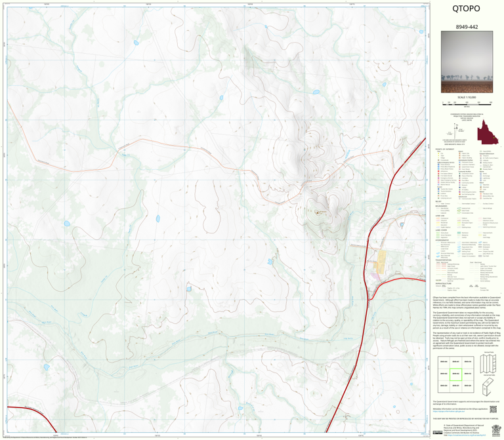This screenshot has height=440, width=504.
Task: Click the horizontal folds diagram
Action: tap(488, 387)
